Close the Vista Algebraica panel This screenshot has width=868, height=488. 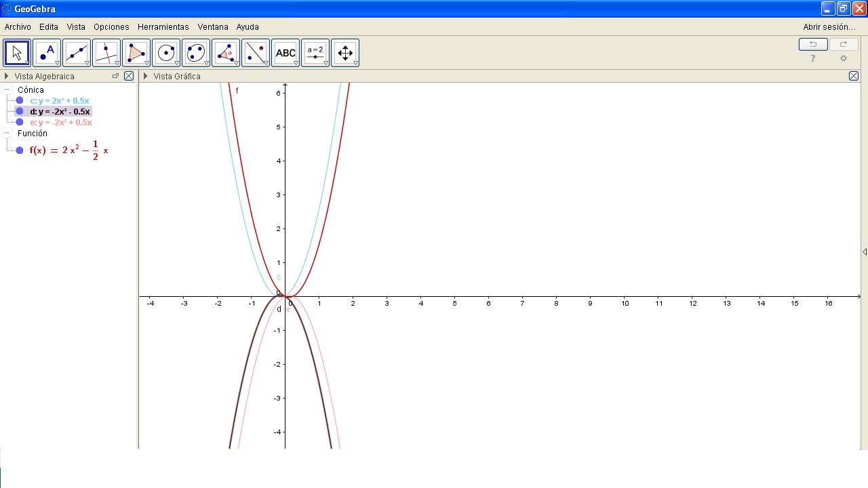pyautogui.click(x=129, y=76)
